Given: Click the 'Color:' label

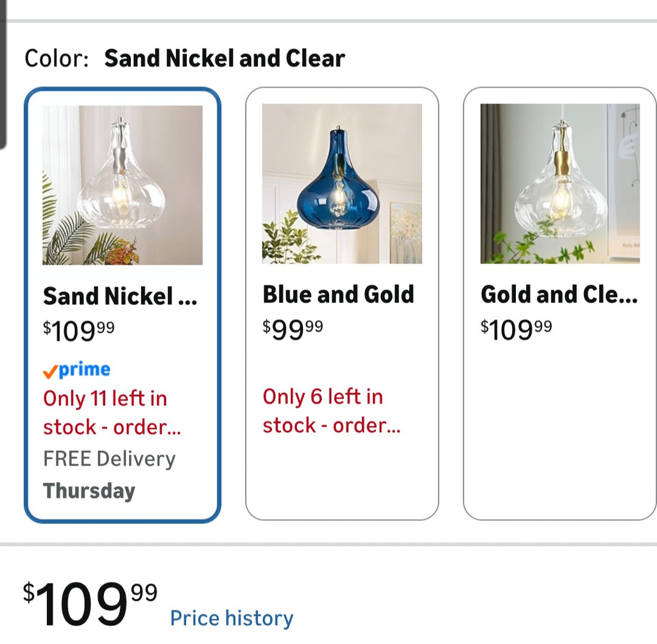Looking at the screenshot, I should click(56, 58).
